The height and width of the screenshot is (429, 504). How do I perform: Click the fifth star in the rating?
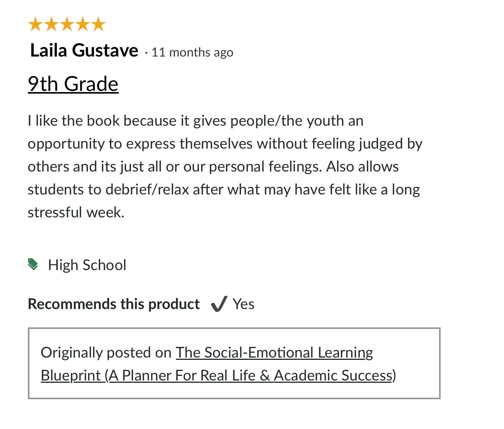(x=98, y=24)
